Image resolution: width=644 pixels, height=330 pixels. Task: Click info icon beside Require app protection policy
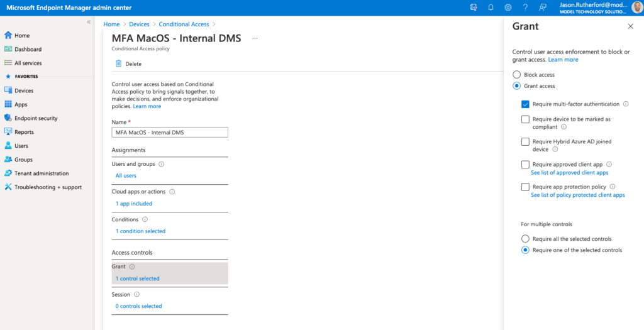pyautogui.click(x=613, y=187)
